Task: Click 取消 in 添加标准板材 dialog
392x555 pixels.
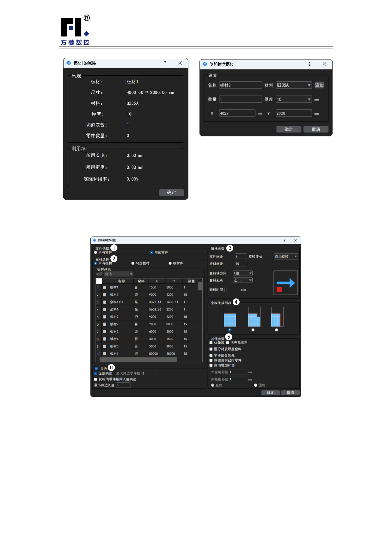Action: coord(315,129)
